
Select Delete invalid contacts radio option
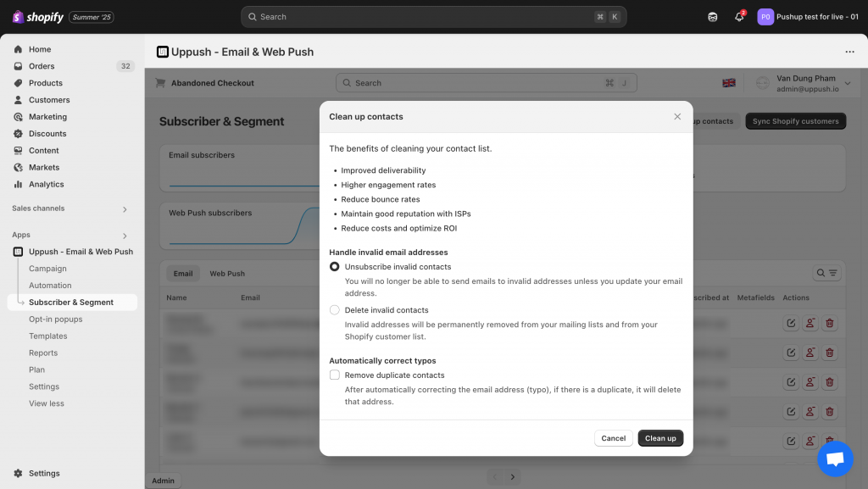[335, 310]
